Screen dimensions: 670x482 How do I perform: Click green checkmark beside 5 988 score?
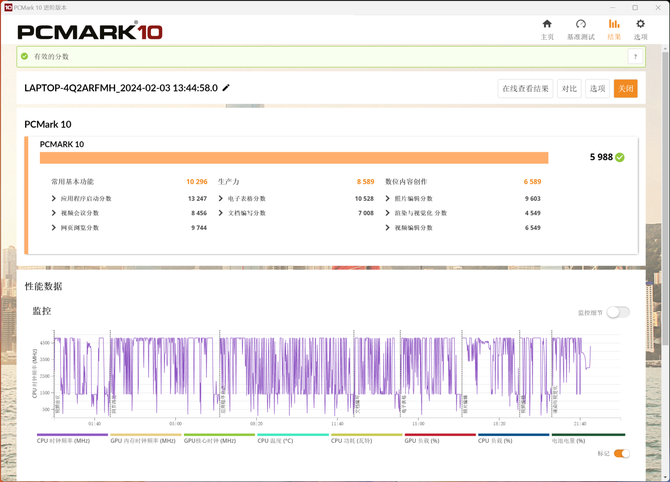coord(620,157)
